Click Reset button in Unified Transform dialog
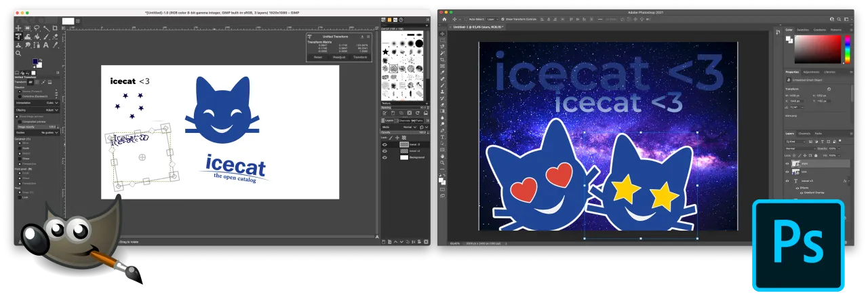The width and height of the screenshot is (868, 297). (x=318, y=57)
